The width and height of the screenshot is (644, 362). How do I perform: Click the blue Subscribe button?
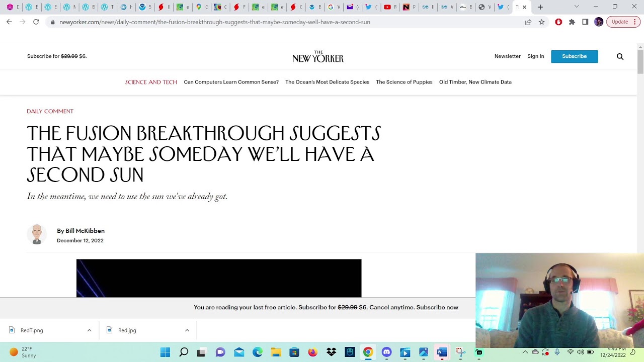tap(574, 56)
